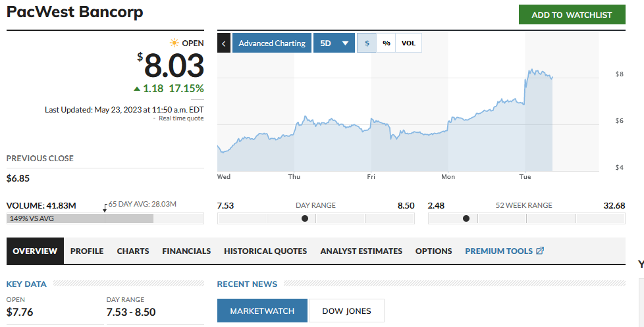The image size is (644, 327).
Task: Click the Wed label on chart axis
Action: (x=224, y=177)
